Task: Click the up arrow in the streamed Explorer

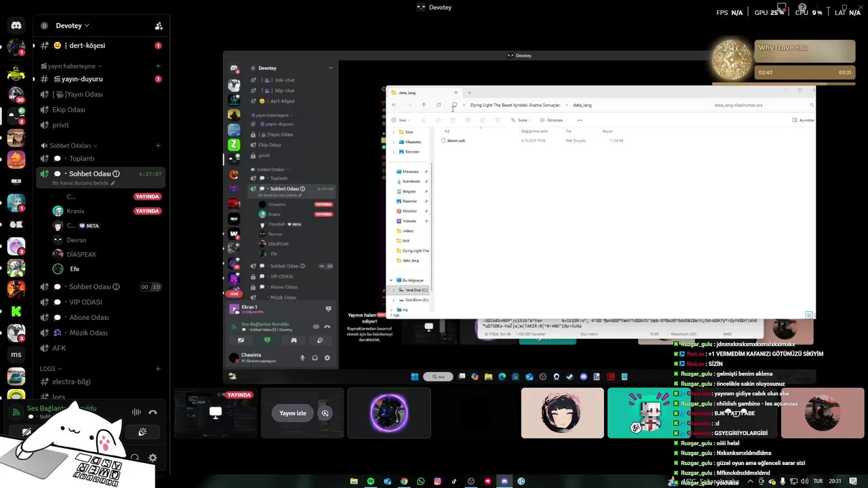Action: [x=424, y=105]
